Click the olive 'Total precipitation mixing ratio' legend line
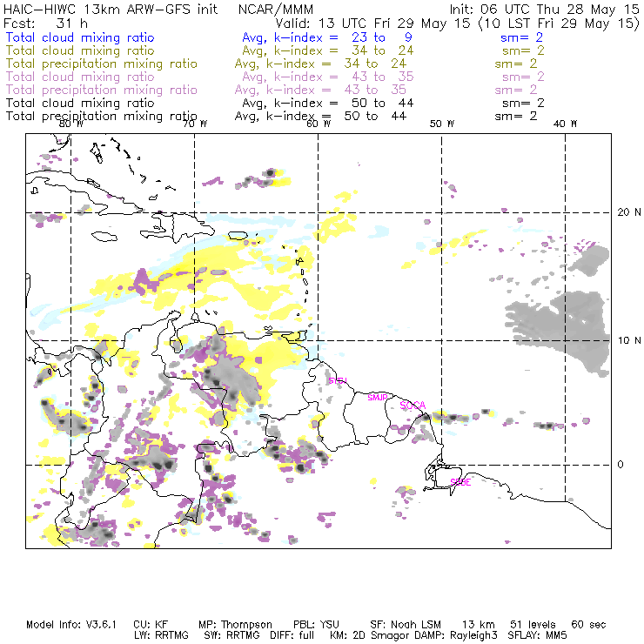Screen dimensions: 644x644 pyautogui.click(x=102, y=64)
